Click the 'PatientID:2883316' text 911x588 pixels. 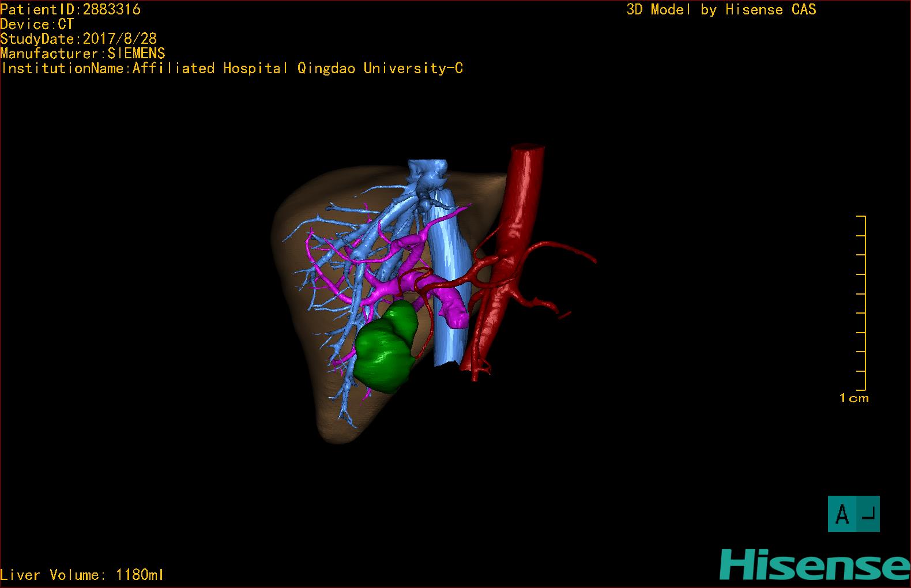tap(70, 9)
